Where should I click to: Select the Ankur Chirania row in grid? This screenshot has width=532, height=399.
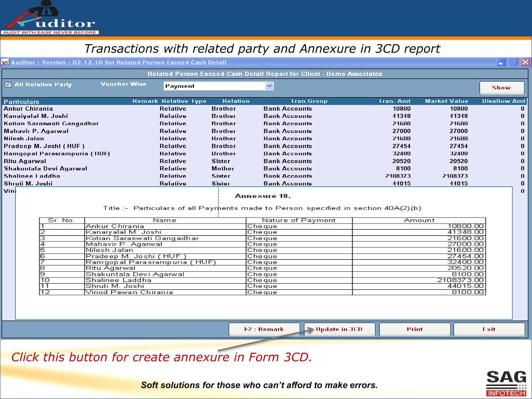(x=264, y=109)
